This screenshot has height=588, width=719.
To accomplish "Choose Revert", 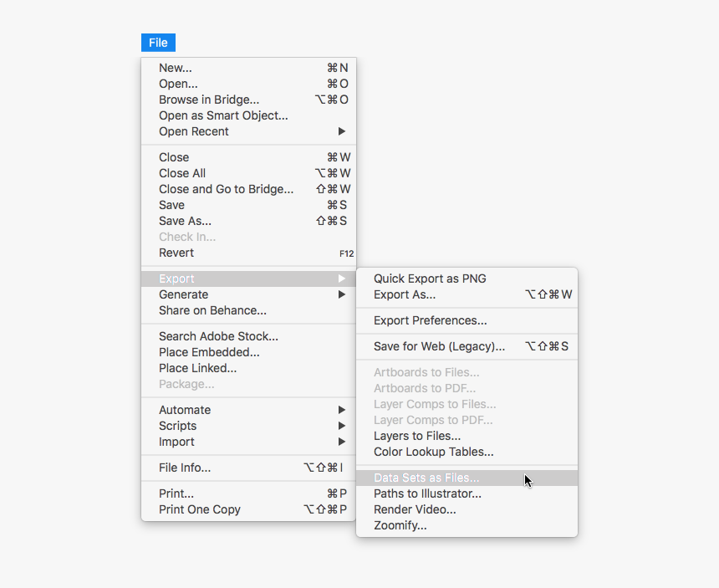I will (x=176, y=253).
